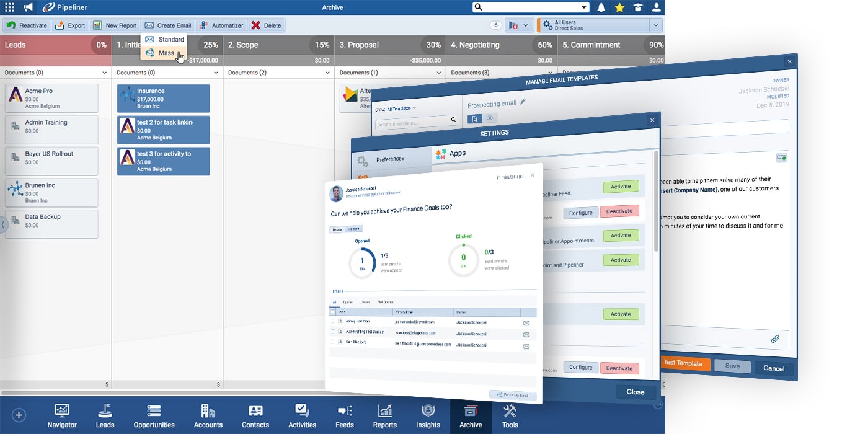
Task: Open the Feeds section
Action: point(344,415)
